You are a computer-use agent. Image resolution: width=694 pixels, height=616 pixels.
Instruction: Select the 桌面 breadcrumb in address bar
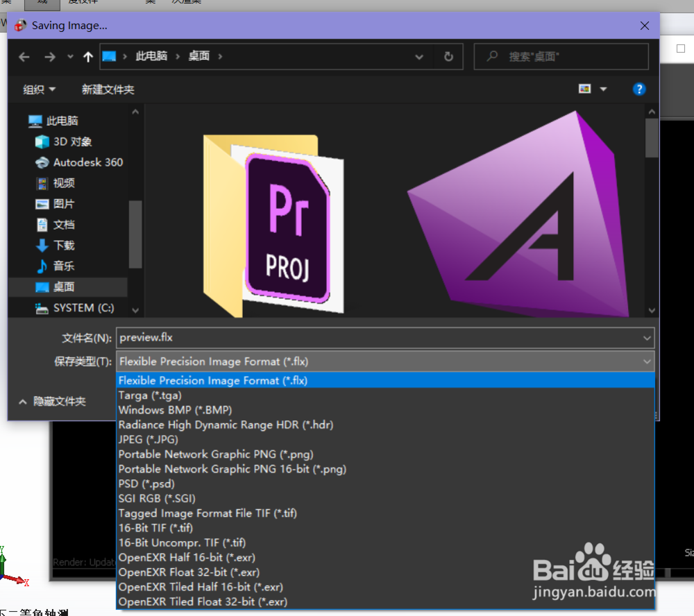(198, 56)
